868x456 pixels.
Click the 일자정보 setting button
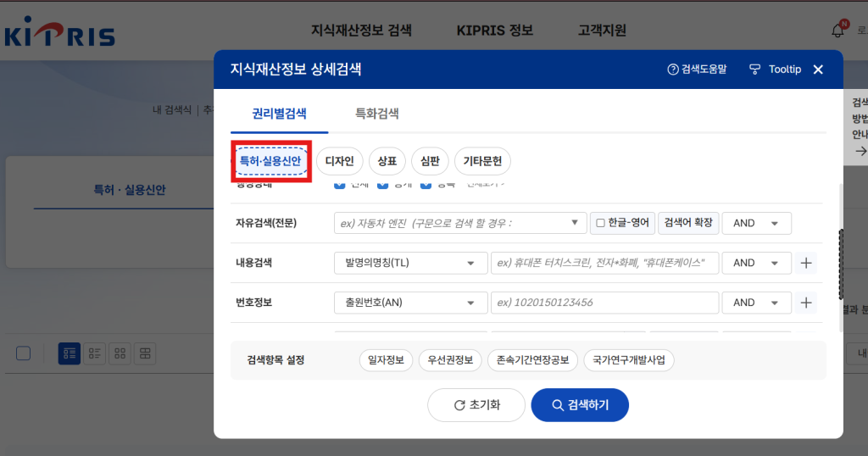[x=386, y=360]
